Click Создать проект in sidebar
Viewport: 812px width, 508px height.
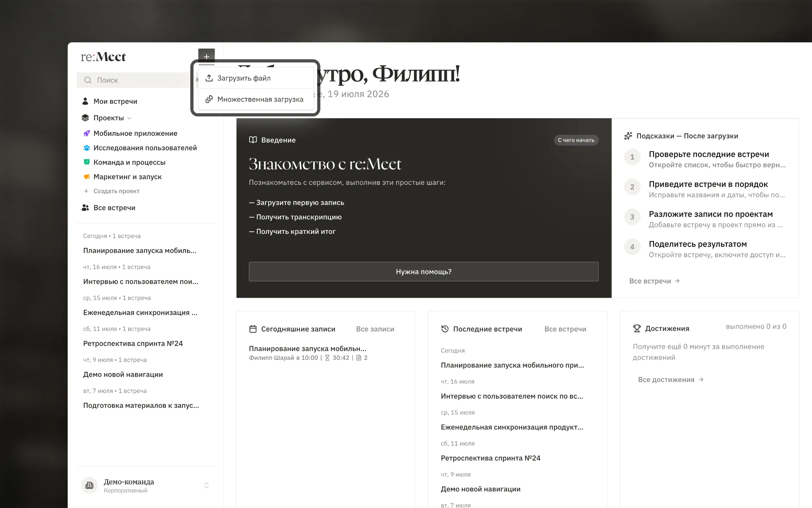pyautogui.click(x=116, y=191)
